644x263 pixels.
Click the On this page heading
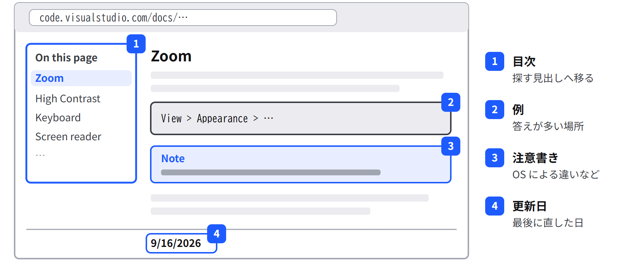[66, 58]
